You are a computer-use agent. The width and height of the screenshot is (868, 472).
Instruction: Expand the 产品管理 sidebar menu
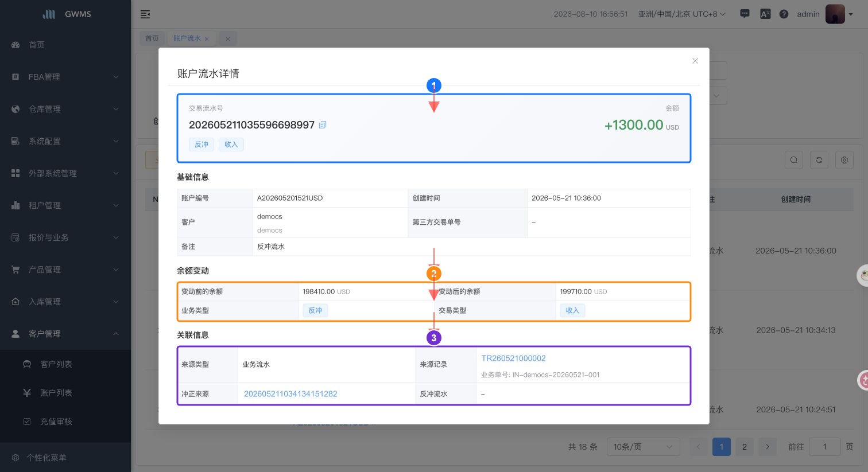tap(65, 270)
